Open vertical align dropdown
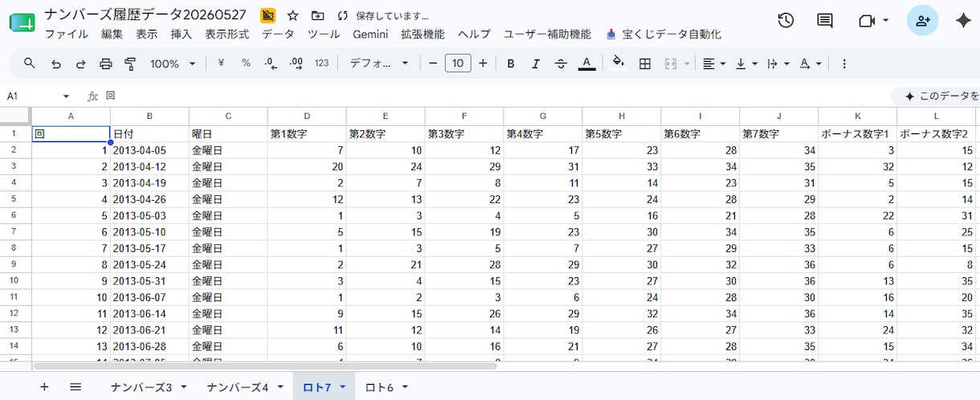The height and width of the screenshot is (400, 980). click(746, 63)
